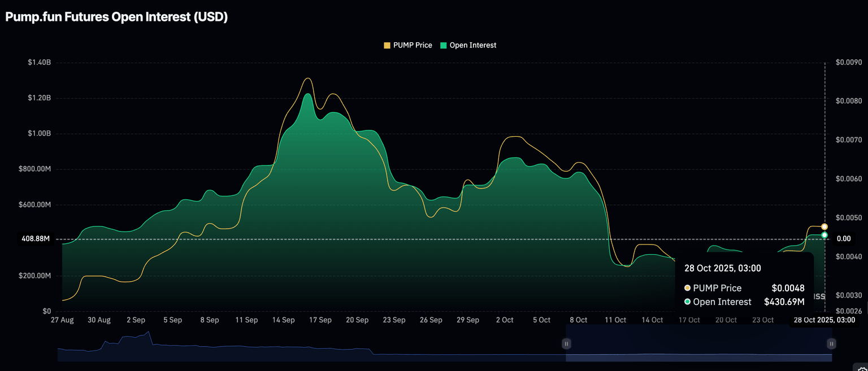Click the 2 Oct tick on x-axis

click(504, 320)
